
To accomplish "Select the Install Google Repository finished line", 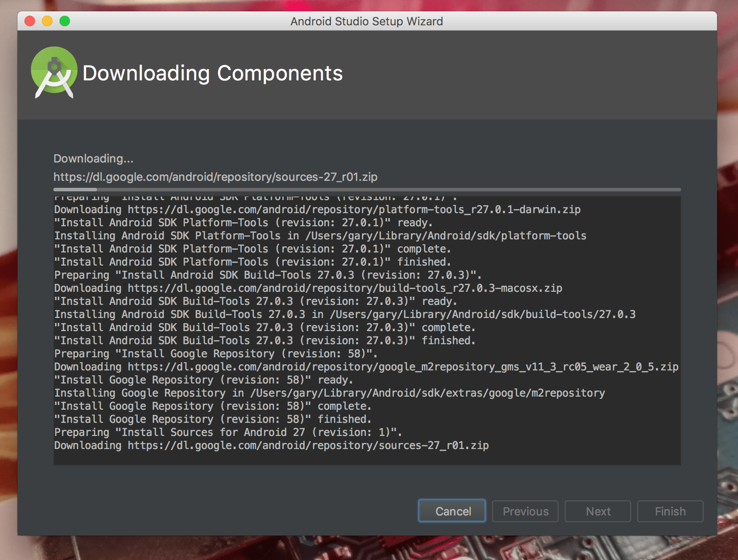I will pyautogui.click(x=212, y=419).
